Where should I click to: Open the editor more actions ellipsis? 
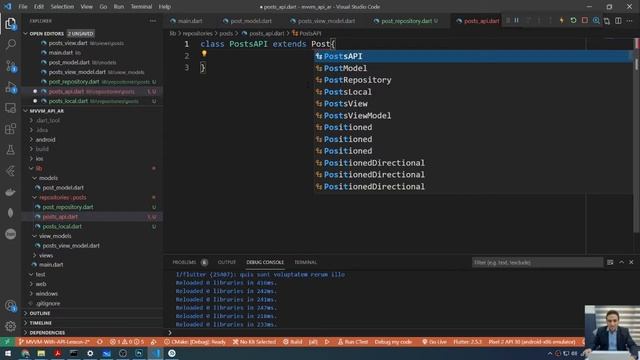pyautogui.click(x=630, y=21)
